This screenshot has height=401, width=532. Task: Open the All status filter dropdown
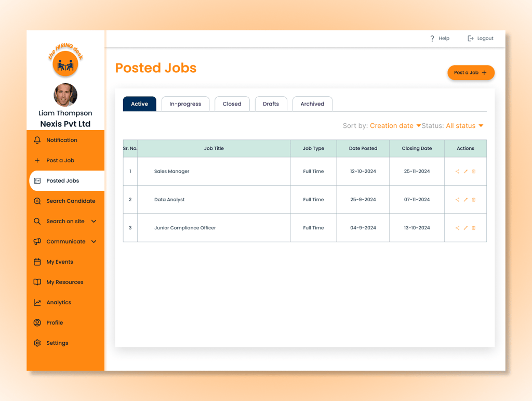[x=464, y=126]
